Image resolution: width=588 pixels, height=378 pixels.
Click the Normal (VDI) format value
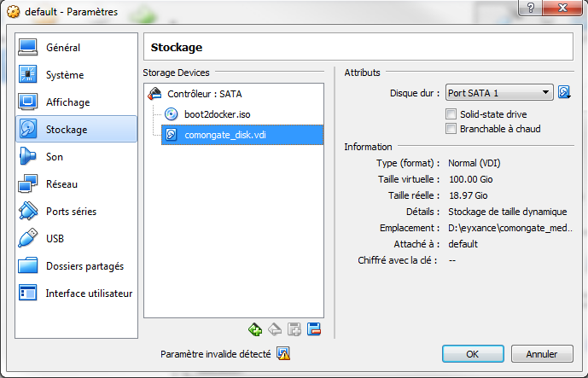pyautogui.click(x=474, y=163)
